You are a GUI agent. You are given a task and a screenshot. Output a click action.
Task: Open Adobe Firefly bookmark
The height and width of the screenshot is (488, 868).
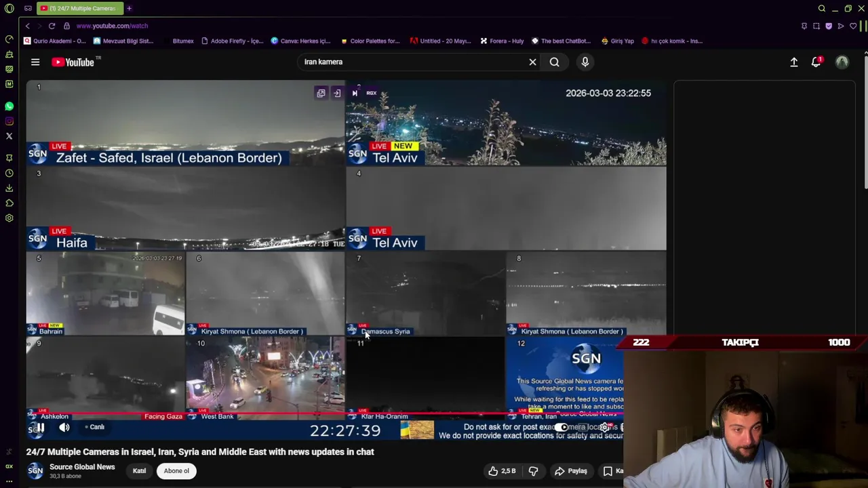232,41
